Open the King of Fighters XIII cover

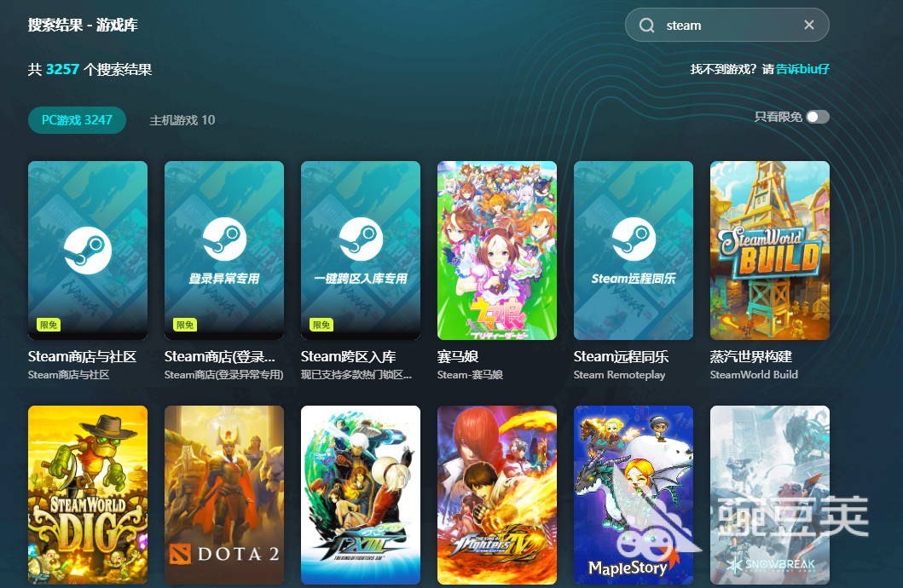tap(361, 495)
